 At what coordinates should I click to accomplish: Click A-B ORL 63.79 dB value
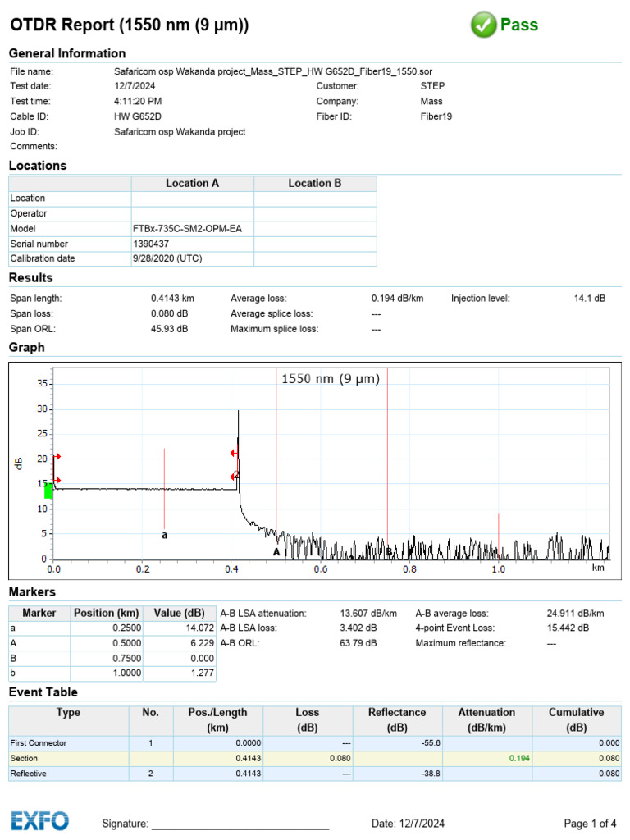358,643
